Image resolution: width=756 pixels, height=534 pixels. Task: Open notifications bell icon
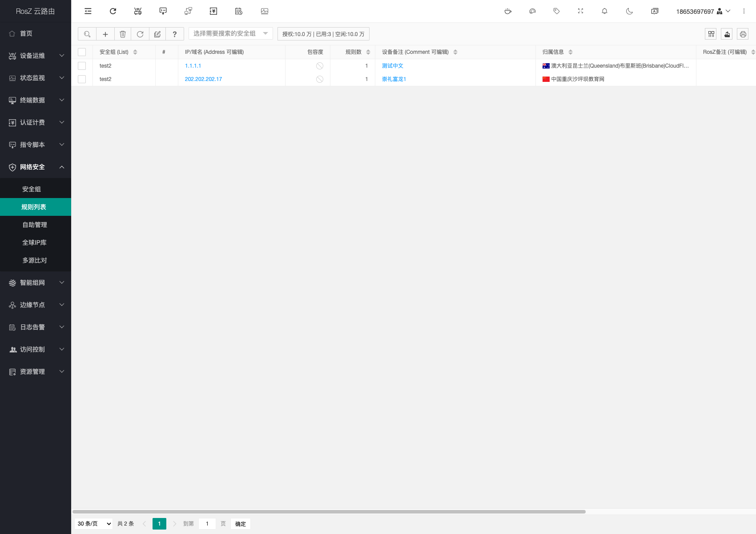coord(604,11)
